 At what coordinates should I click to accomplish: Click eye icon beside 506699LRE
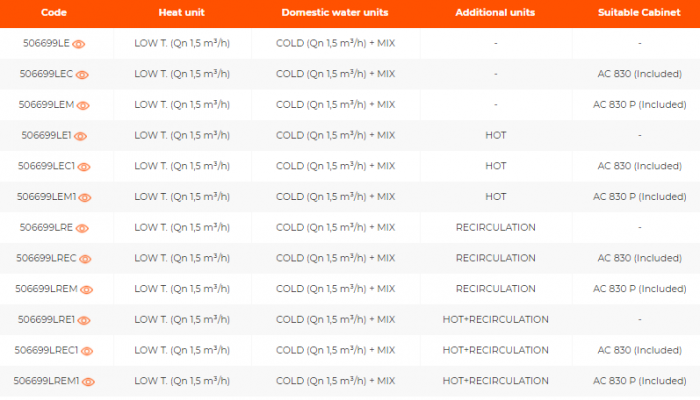(x=81, y=228)
